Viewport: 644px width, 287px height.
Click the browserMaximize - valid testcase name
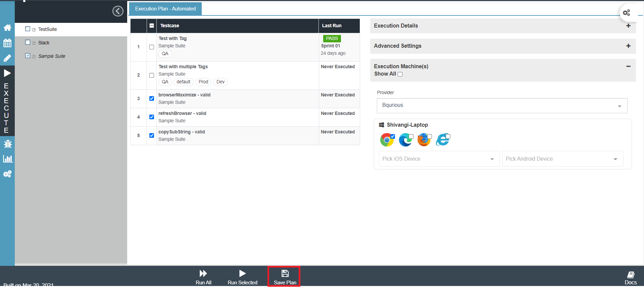point(185,95)
